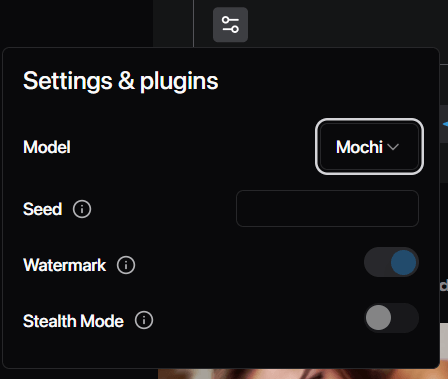Expand the chevron arrow beside Mochi
The height and width of the screenshot is (379, 448).
click(393, 147)
